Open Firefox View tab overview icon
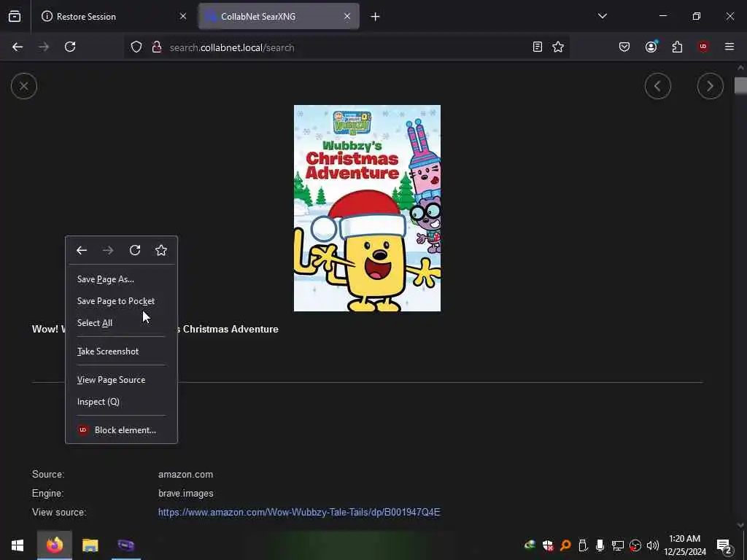The height and width of the screenshot is (560, 747). click(15, 16)
